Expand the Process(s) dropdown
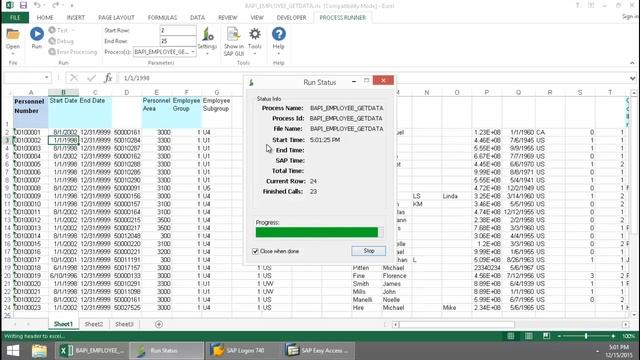 coord(193,52)
